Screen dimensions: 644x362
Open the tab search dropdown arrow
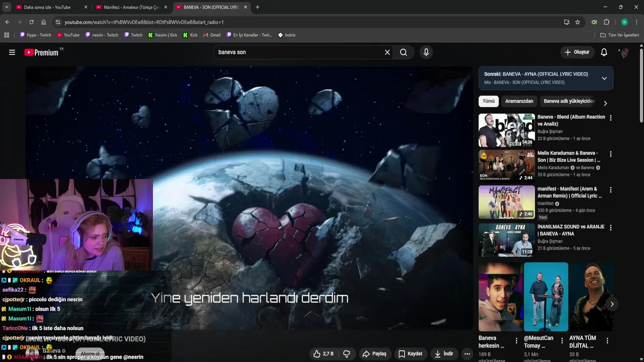(x=7, y=8)
